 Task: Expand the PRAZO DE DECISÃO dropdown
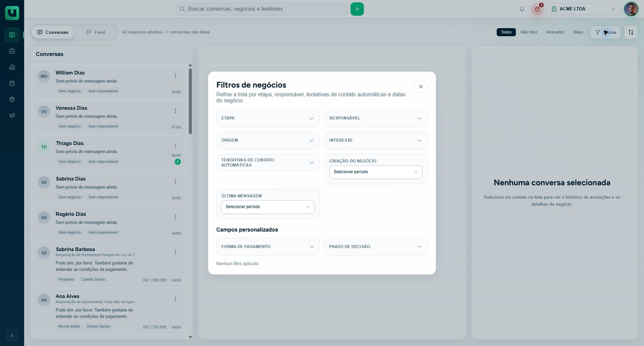click(376, 247)
